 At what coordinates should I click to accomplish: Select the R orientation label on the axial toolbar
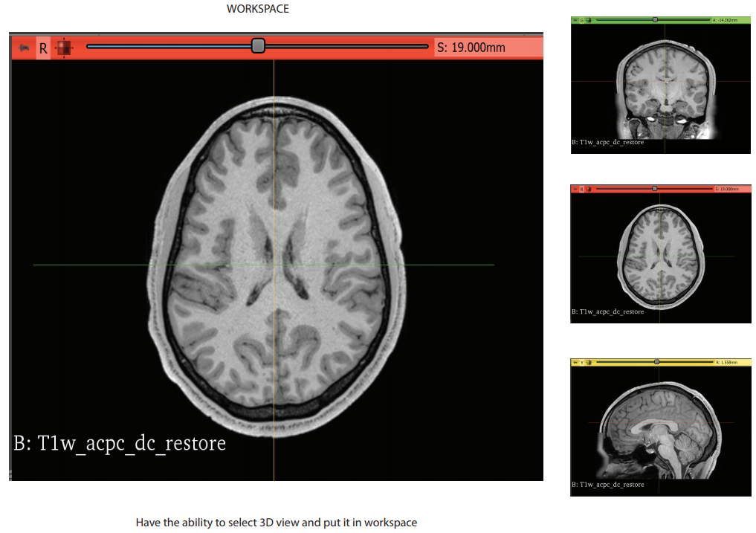click(42, 47)
